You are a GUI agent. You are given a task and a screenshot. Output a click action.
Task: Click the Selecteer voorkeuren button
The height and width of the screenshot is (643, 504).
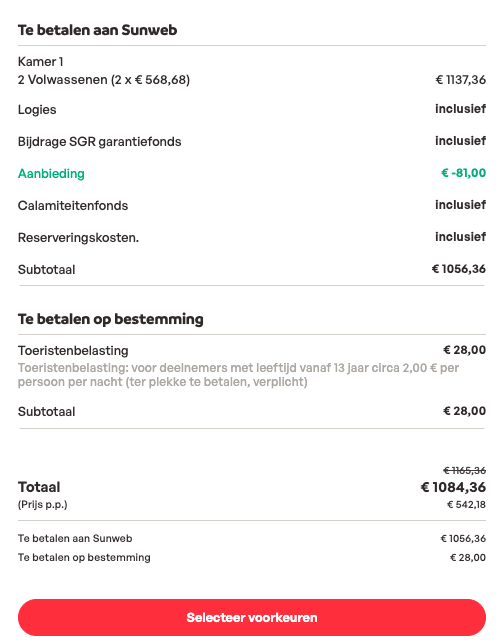click(252, 617)
